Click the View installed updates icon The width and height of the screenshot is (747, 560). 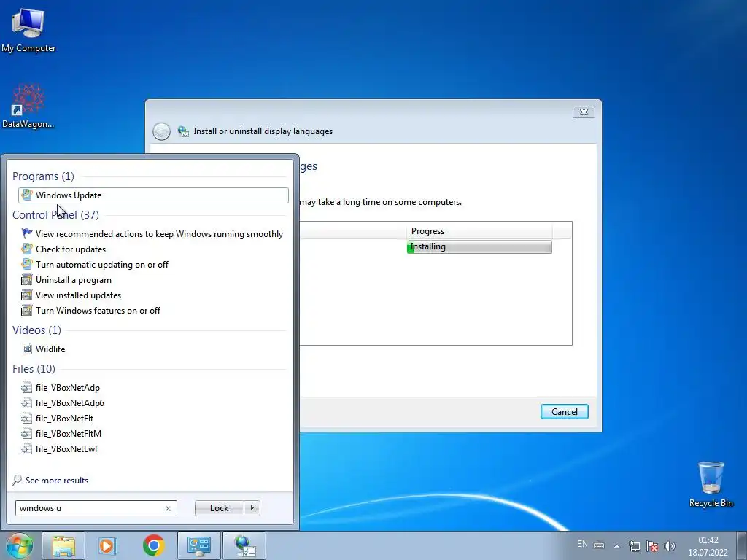27,295
